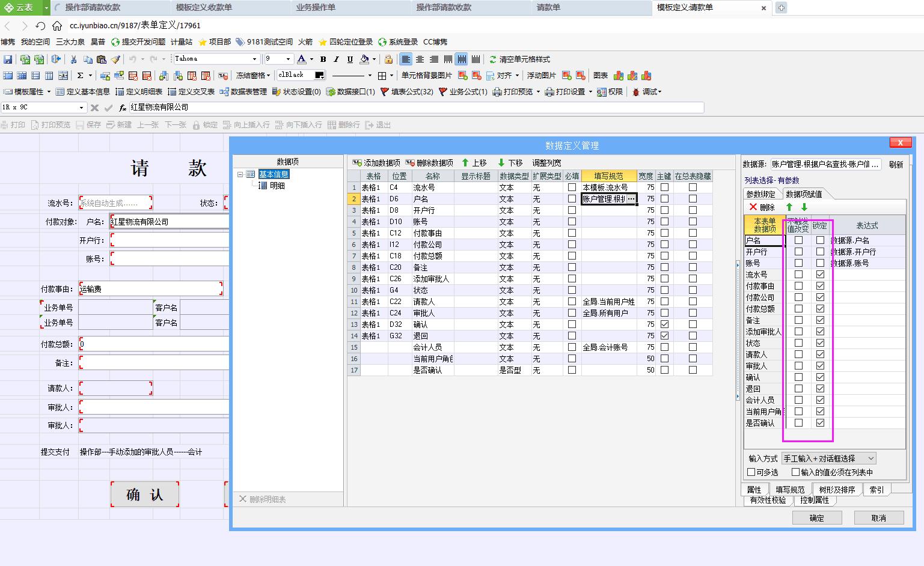
Task: Click the browser home icon
Action: click(57, 26)
